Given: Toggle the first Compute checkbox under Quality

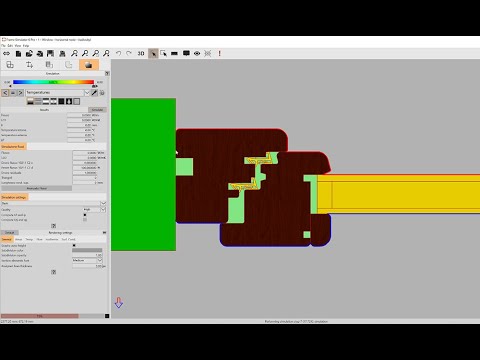Looking at the screenshot, I should 85,215.
